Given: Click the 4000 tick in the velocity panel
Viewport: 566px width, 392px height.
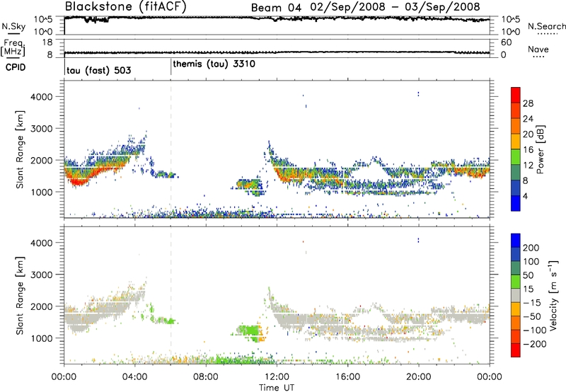Looking at the screenshot, I should (x=42, y=243).
